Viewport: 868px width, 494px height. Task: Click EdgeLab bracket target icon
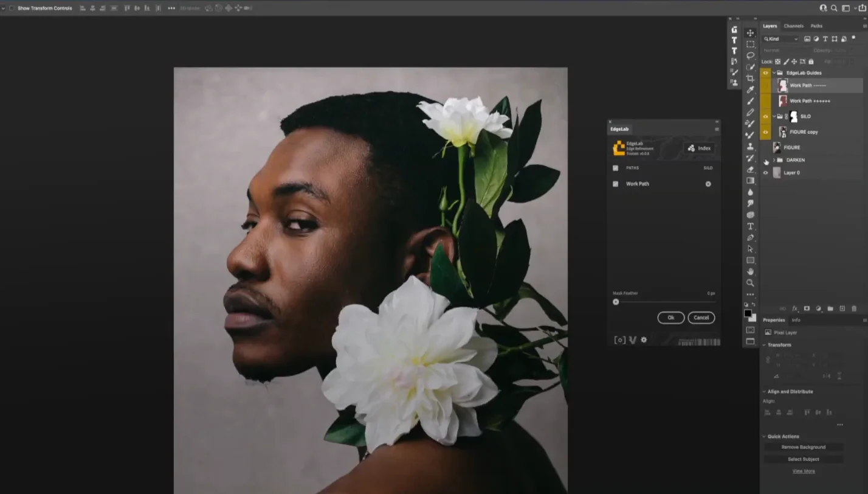620,340
